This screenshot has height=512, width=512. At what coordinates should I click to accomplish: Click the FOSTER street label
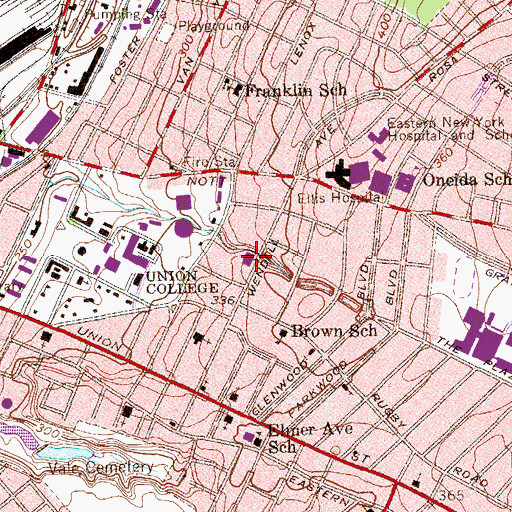[125, 60]
